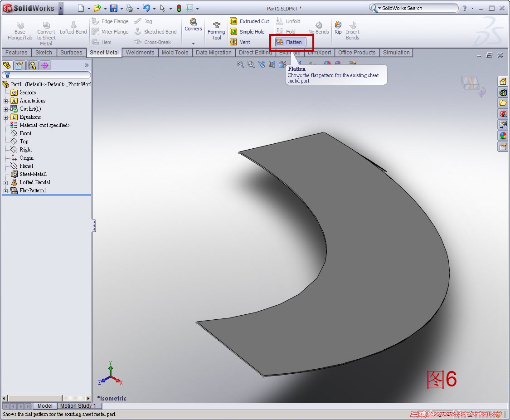Select the Miter Flange tool
The height and width of the screenshot is (420, 510).
pyautogui.click(x=110, y=32)
